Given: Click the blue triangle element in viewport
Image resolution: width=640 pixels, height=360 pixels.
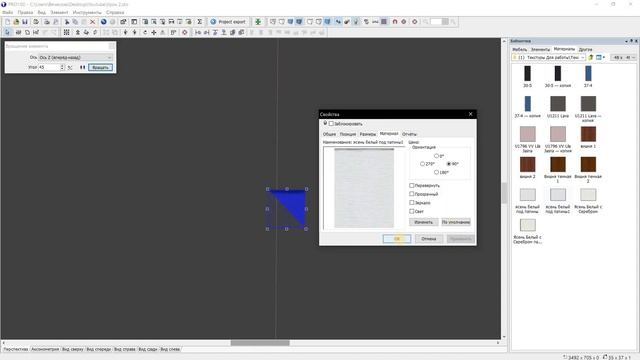Looking at the screenshot, I should click(293, 204).
